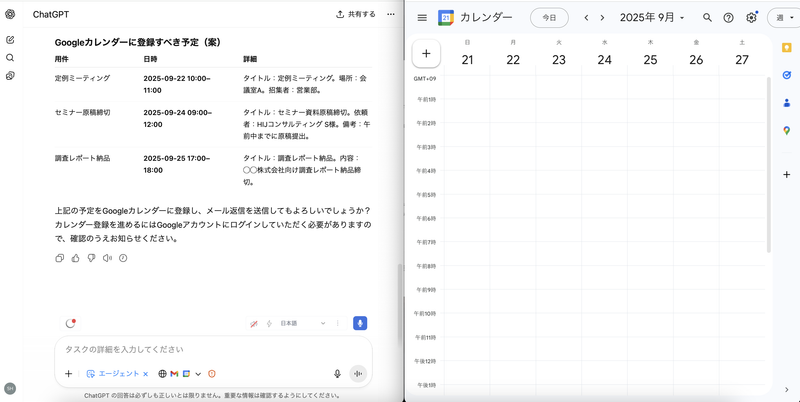Open the ChatGPT conversation options menu

tap(391, 14)
